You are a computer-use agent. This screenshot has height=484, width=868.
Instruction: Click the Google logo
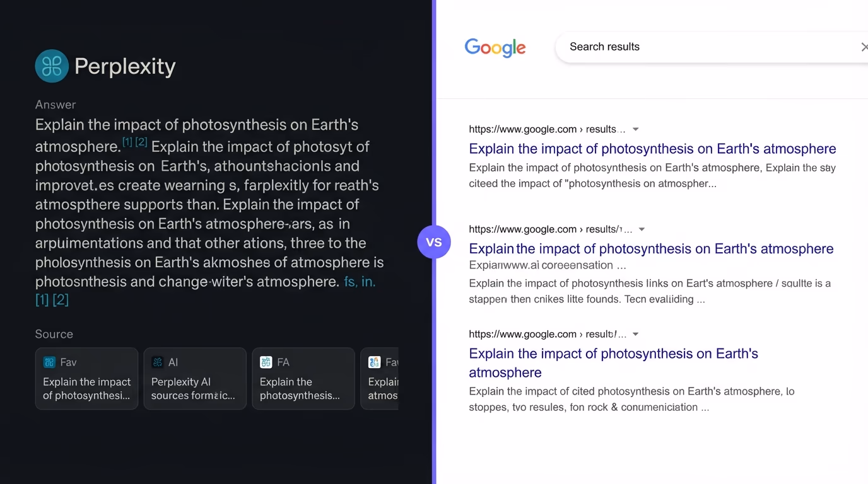click(495, 47)
